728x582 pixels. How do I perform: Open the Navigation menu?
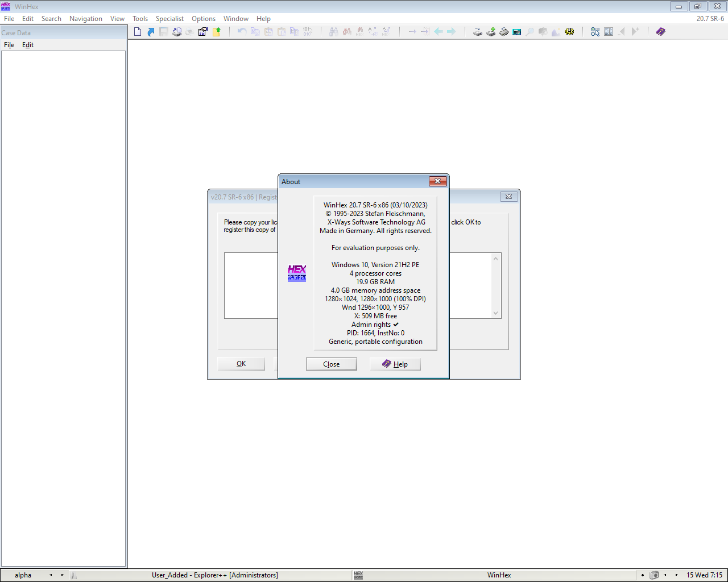[86, 19]
